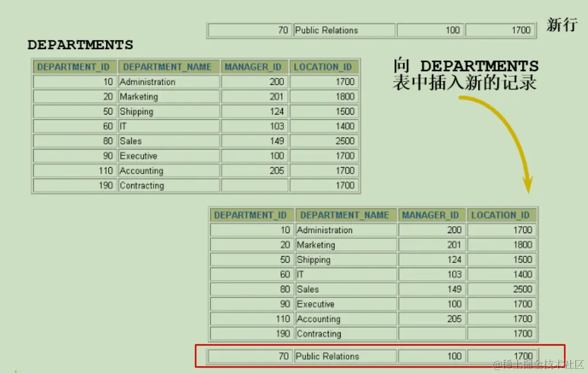The image size is (588, 374).
Task: Click the 新行 label beside the new row
Action: pyautogui.click(x=562, y=25)
